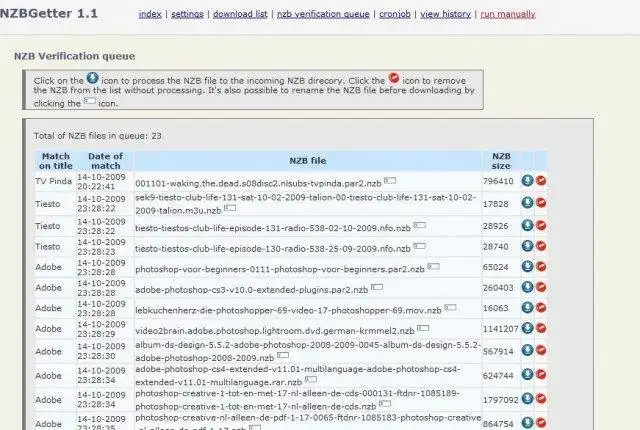Process the photoshop-voor-beginners par2 NZB
The height and width of the screenshot is (430, 640).
pos(527,266)
